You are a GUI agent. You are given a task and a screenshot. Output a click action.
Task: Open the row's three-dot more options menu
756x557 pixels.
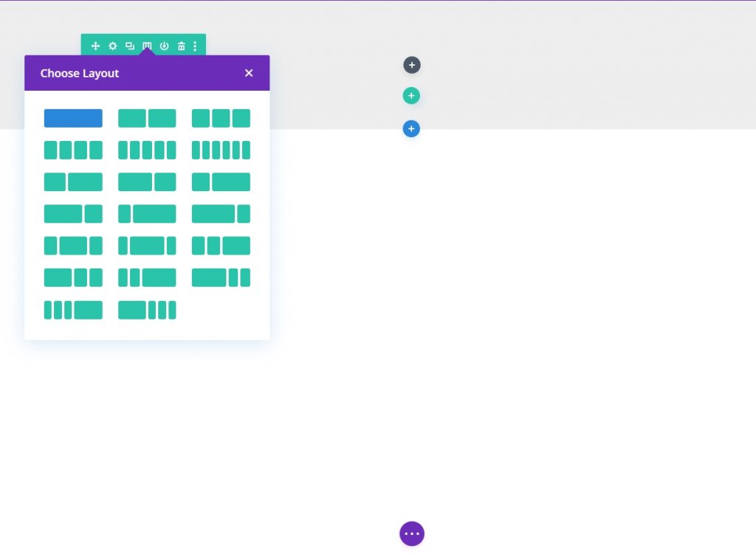pyautogui.click(x=195, y=46)
